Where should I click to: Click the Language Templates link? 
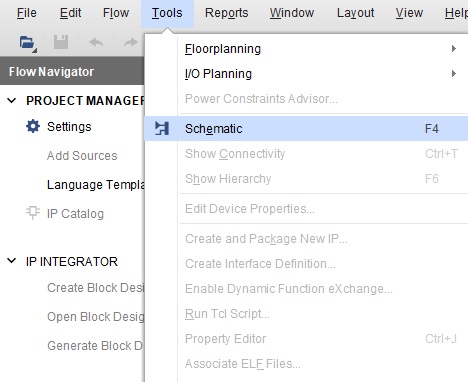click(x=96, y=184)
